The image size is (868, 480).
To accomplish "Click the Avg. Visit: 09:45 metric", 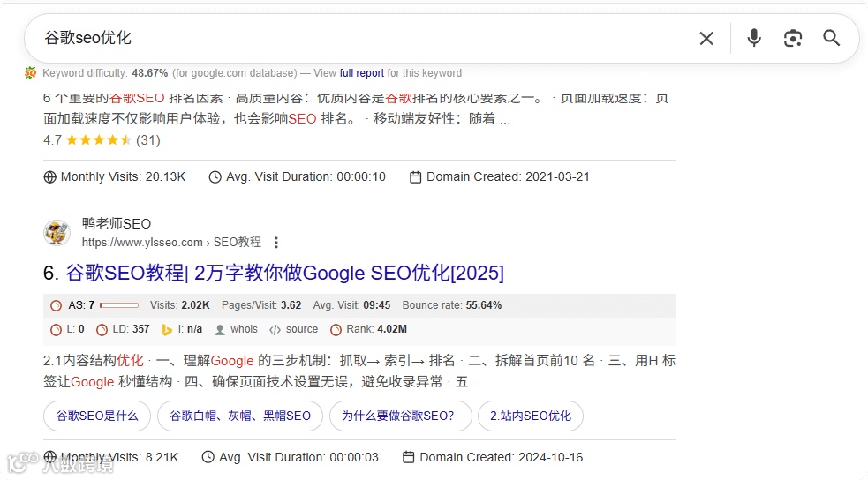I will coord(351,305).
